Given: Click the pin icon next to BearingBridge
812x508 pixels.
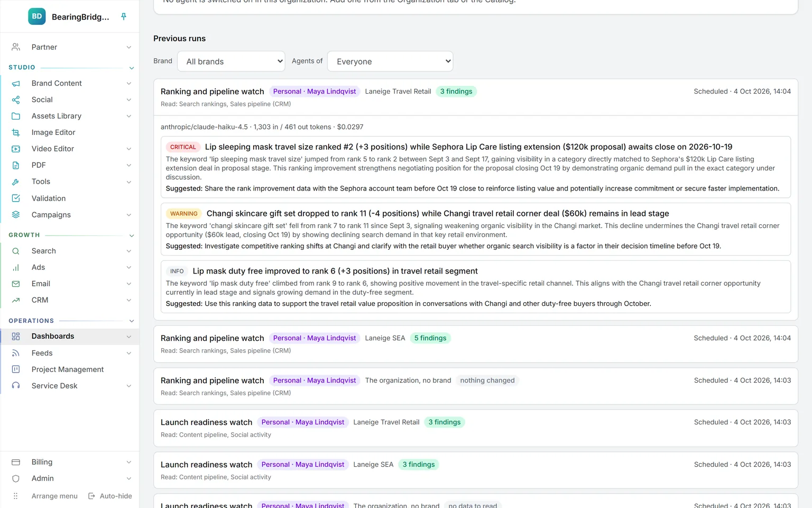Looking at the screenshot, I should tap(124, 16).
